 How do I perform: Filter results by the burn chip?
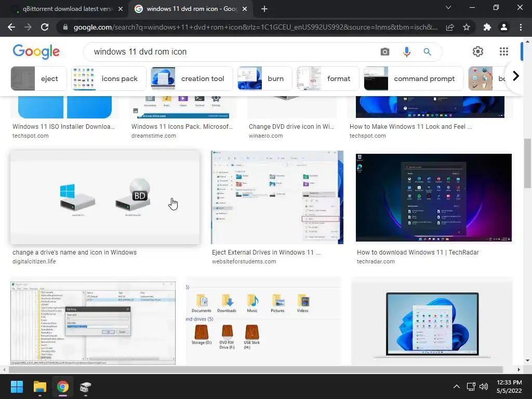tap(264, 78)
